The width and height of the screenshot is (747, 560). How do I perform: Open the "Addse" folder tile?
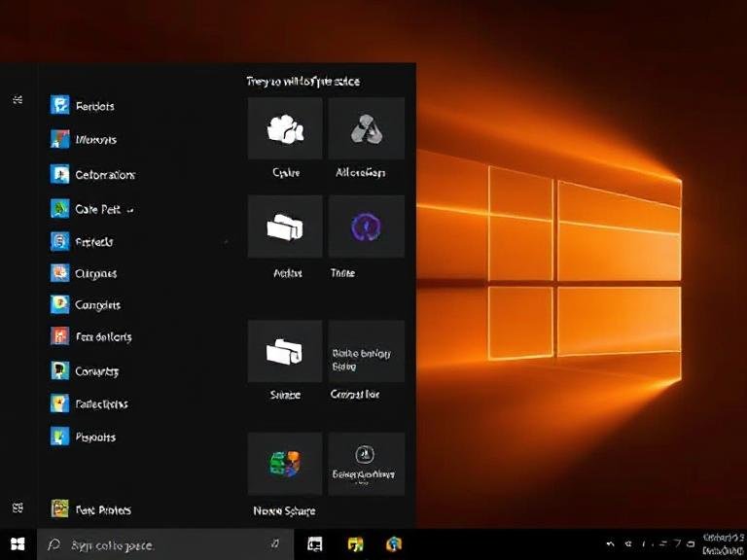(x=285, y=227)
